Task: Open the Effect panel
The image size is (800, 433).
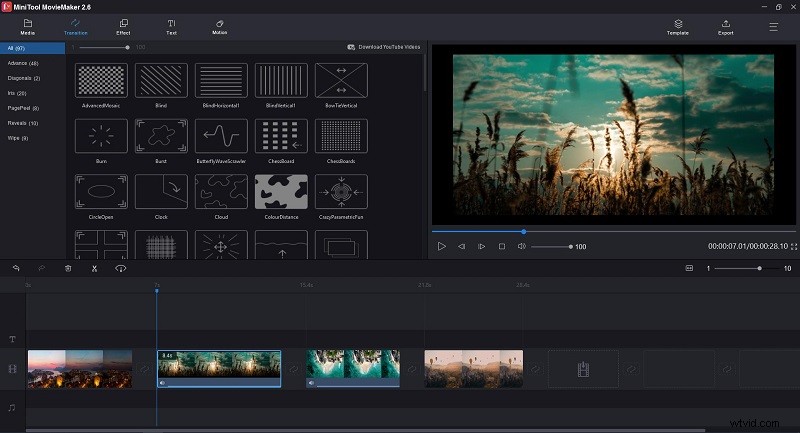Action: tap(123, 27)
